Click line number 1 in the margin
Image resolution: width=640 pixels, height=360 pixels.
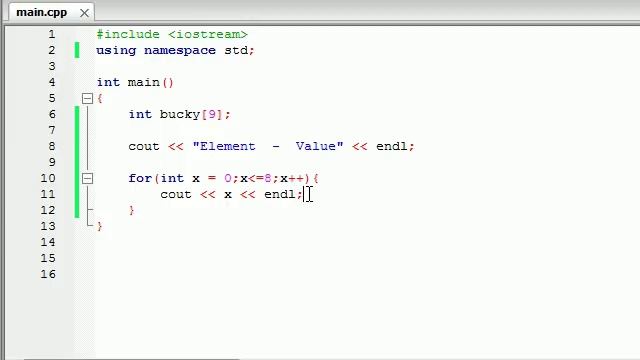click(52, 34)
